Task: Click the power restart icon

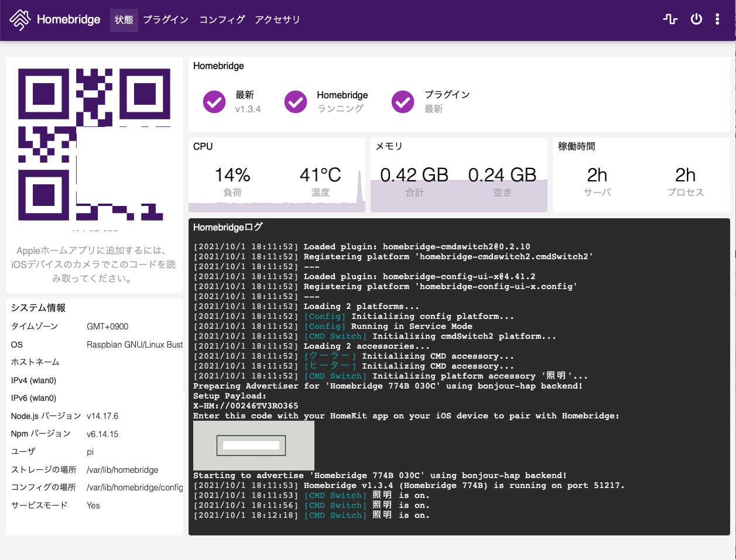Action: coord(696,19)
